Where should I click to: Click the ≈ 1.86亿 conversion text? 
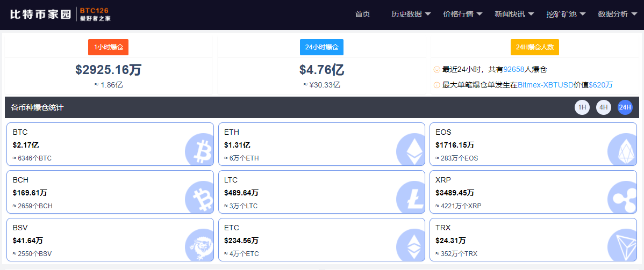pyautogui.click(x=109, y=85)
